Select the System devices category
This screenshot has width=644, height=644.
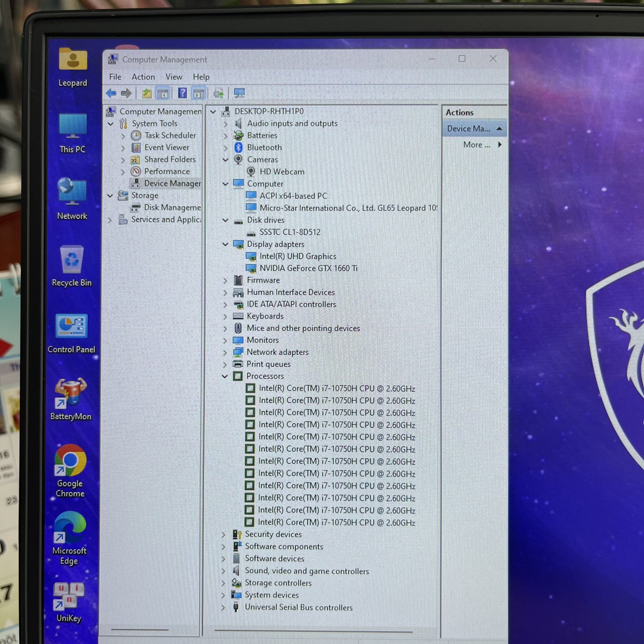tap(272, 595)
